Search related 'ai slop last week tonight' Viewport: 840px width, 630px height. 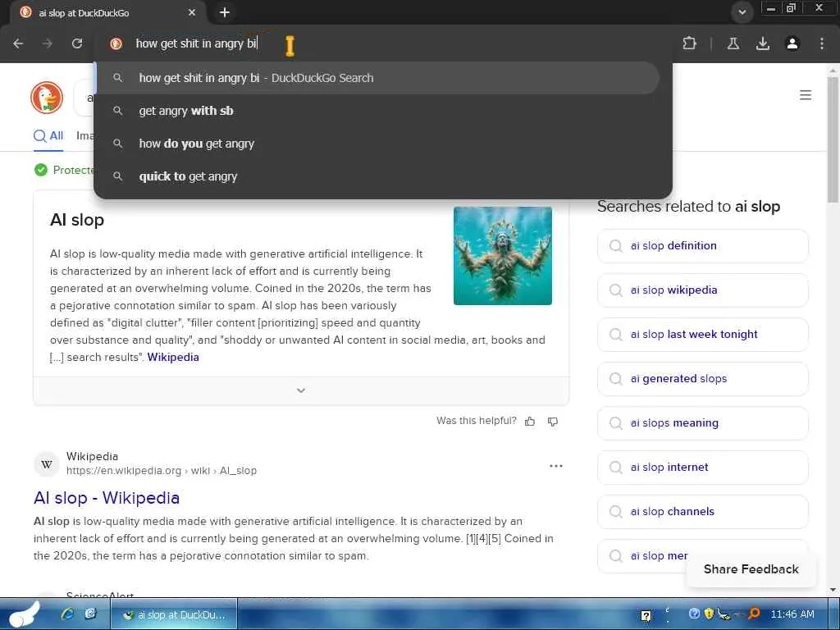(702, 335)
